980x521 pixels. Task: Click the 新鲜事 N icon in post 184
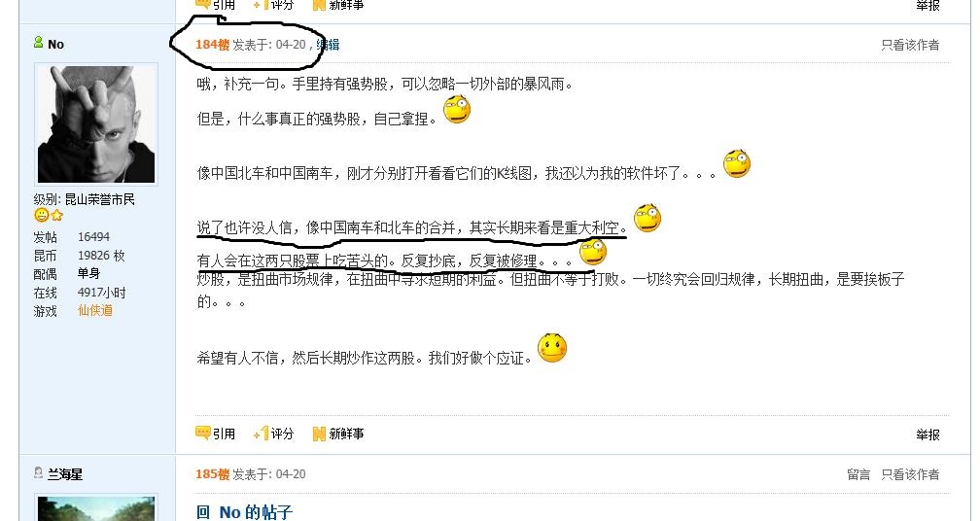point(319,434)
